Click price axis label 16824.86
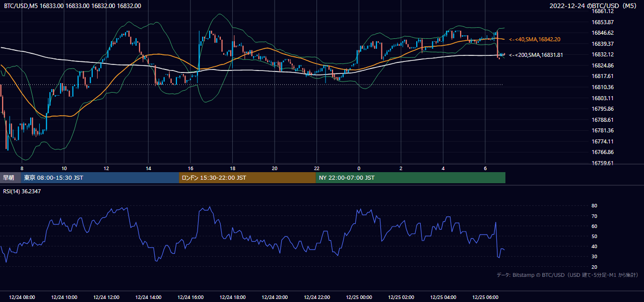 (x=603, y=65)
